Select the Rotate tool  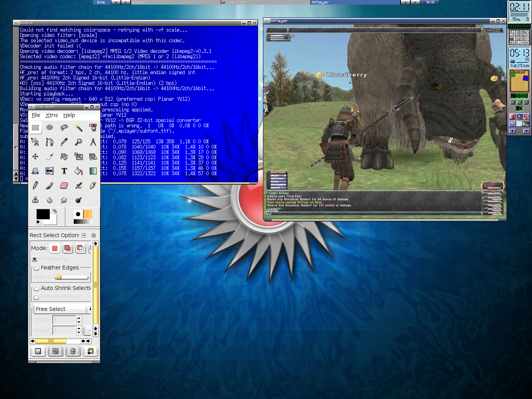(x=64, y=157)
